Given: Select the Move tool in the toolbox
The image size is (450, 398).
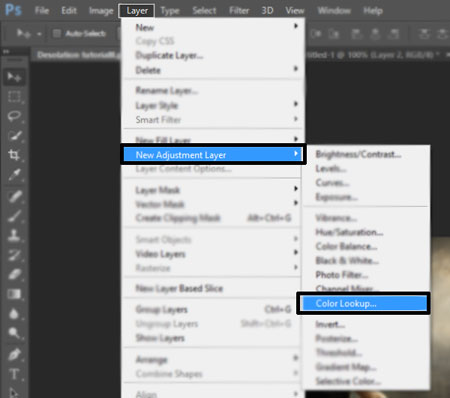Looking at the screenshot, I should [x=14, y=77].
